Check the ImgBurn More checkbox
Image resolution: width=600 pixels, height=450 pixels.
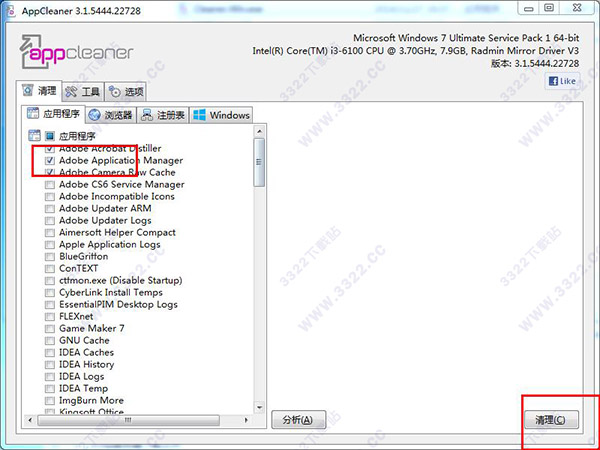tap(50, 401)
